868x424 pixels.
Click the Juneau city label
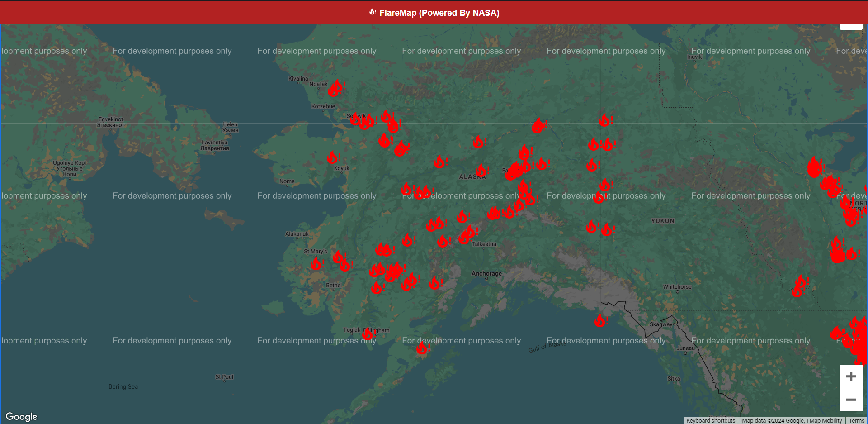685,348
